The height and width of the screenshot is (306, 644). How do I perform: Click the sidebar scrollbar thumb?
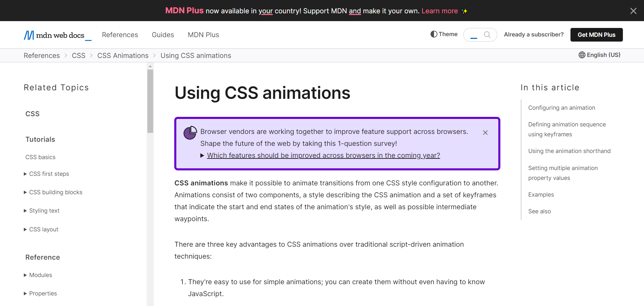click(x=150, y=101)
